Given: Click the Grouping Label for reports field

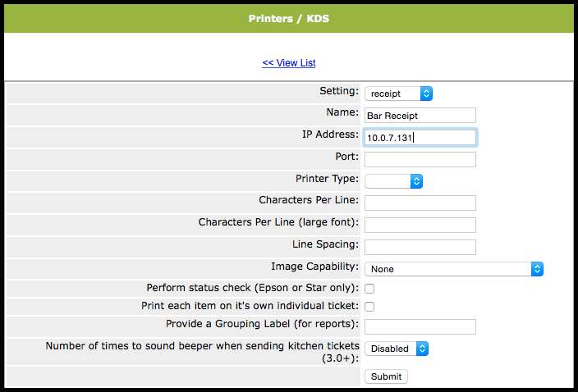Looking at the screenshot, I should 420,326.
